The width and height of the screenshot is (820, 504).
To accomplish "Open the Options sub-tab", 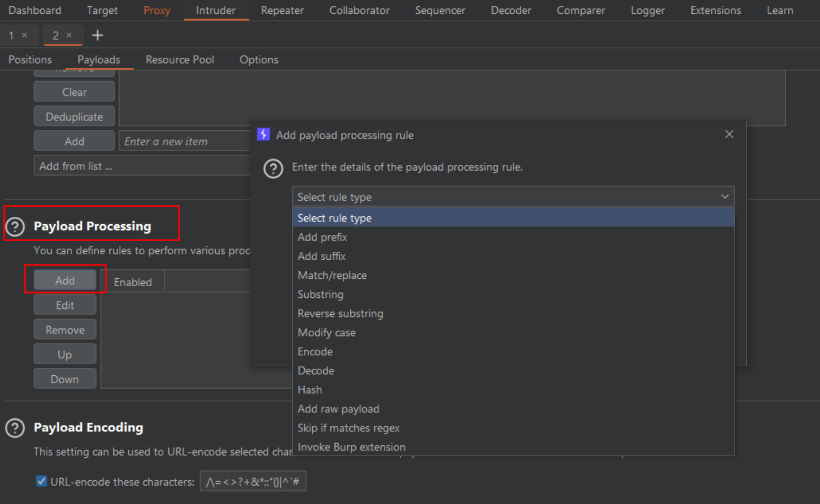I will [259, 60].
